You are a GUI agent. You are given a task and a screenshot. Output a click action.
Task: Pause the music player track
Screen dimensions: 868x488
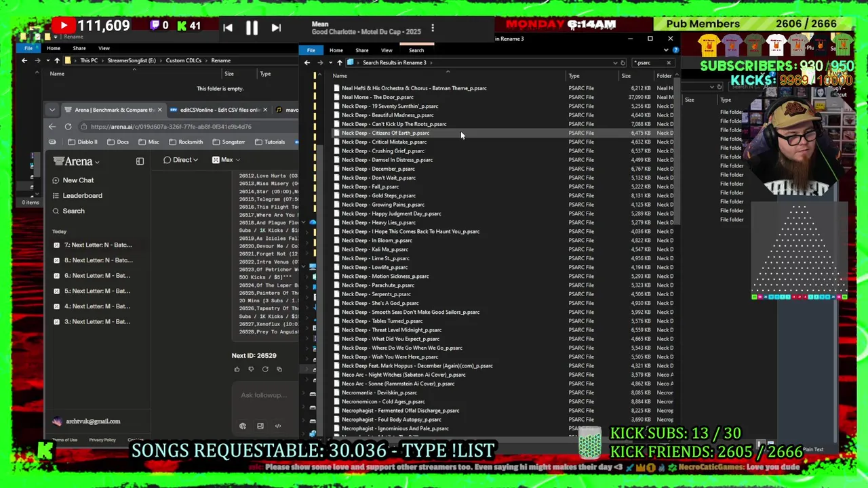[x=252, y=28]
